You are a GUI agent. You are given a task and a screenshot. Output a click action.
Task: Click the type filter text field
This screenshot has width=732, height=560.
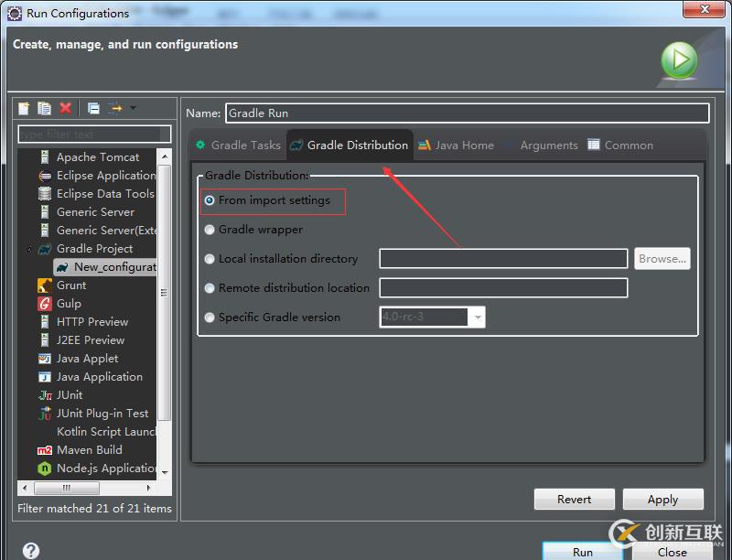pos(94,135)
